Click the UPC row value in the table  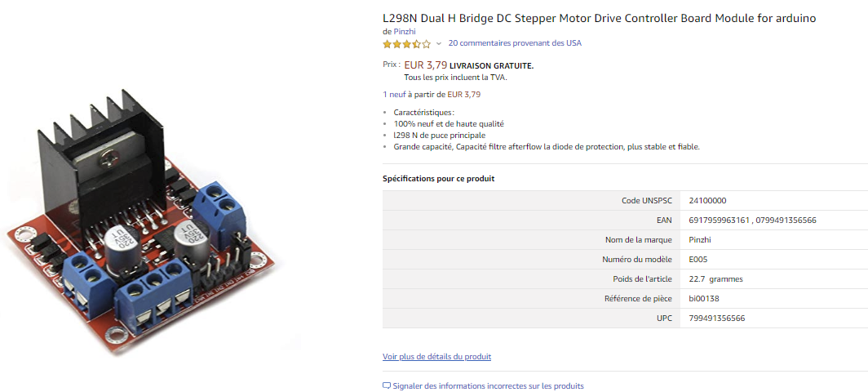click(716, 318)
